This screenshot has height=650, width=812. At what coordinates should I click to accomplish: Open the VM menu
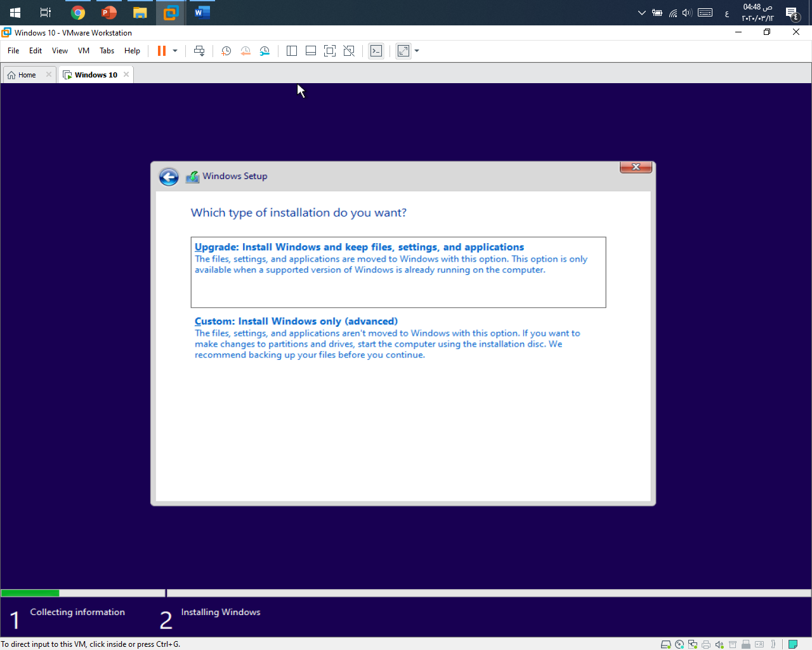[84, 51]
